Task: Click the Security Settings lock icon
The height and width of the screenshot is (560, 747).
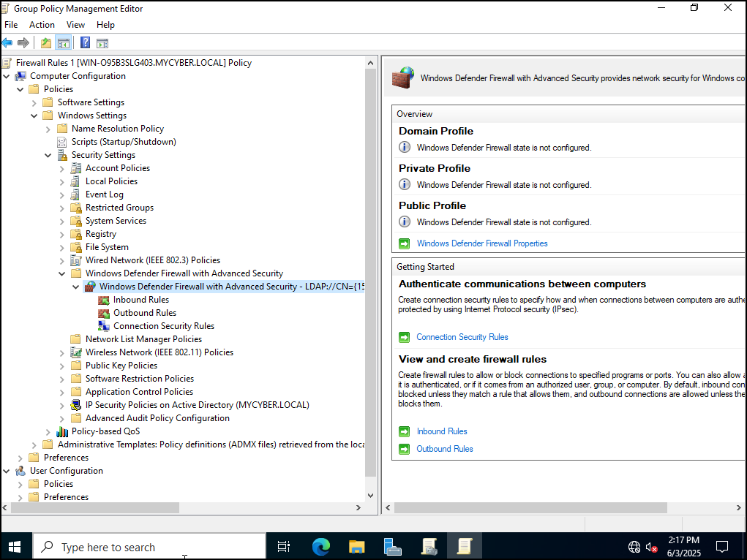Action: (62, 155)
